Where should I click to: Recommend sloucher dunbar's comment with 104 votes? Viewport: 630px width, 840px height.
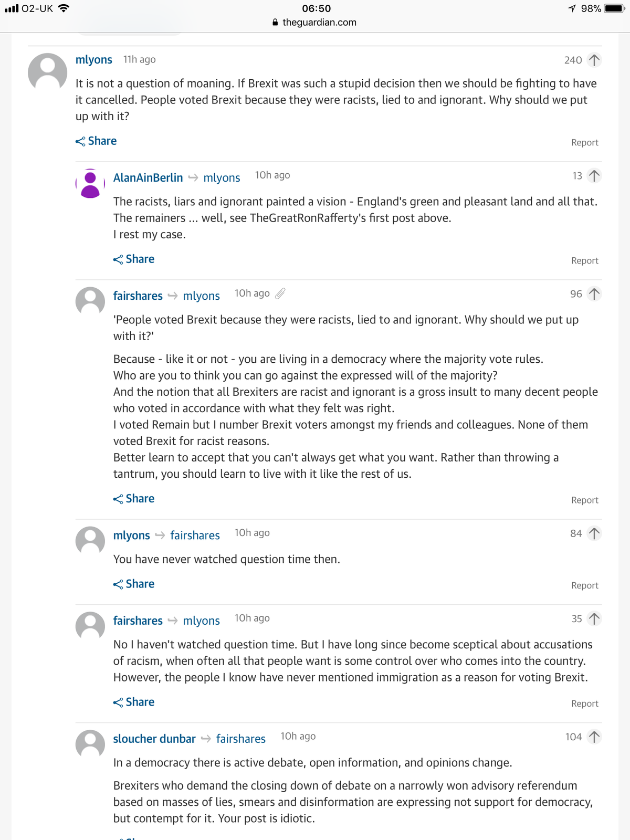[x=594, y=737]
